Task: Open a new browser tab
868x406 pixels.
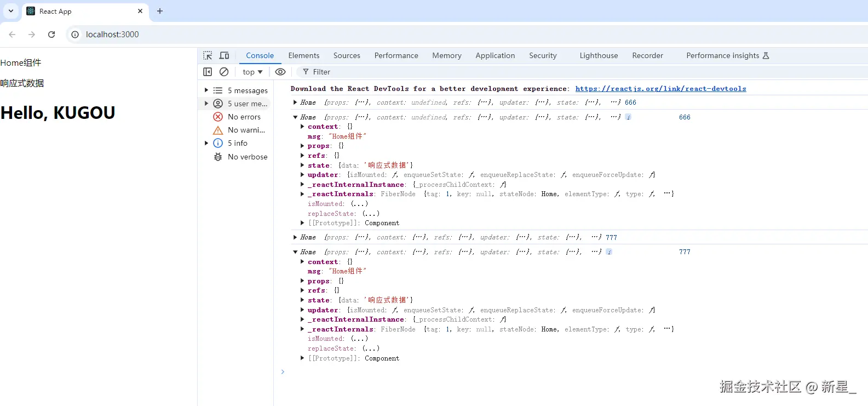Action: coord(160,11)
